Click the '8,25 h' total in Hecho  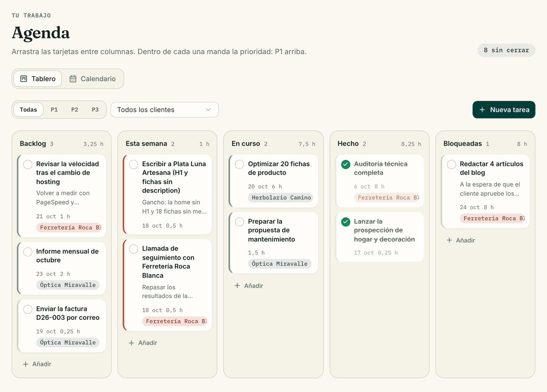pyautogui.click(x=411, y=144)
